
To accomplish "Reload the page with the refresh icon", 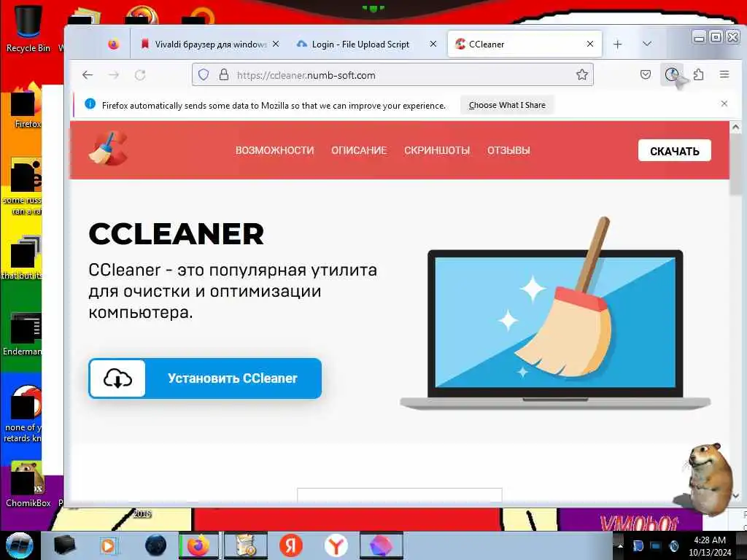I will pos(139,75).
